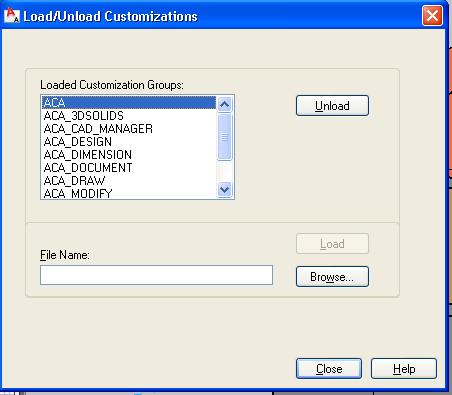
Task: Click the list scrollbar up arrow
Action: (x=224, y=105)
